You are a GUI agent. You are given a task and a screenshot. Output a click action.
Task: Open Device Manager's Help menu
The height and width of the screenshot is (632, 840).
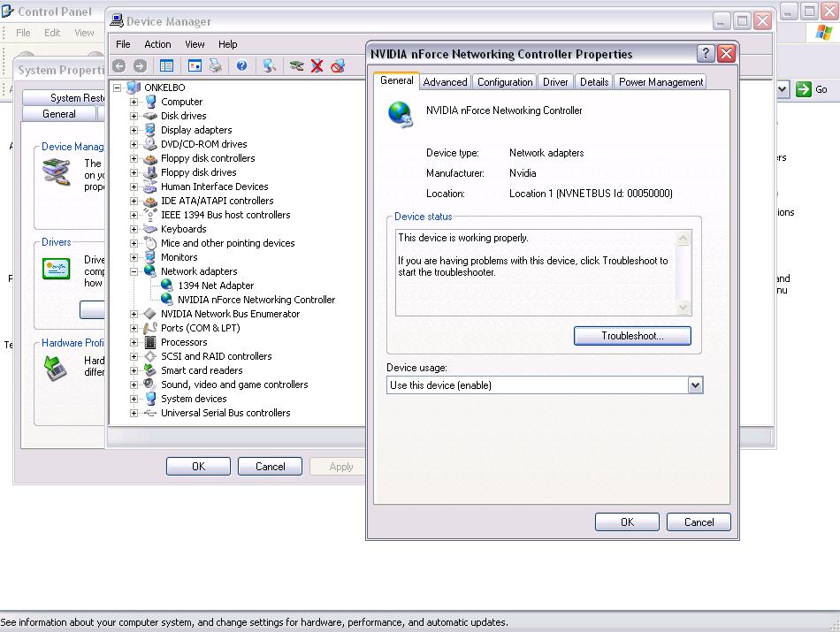[227, 44]
